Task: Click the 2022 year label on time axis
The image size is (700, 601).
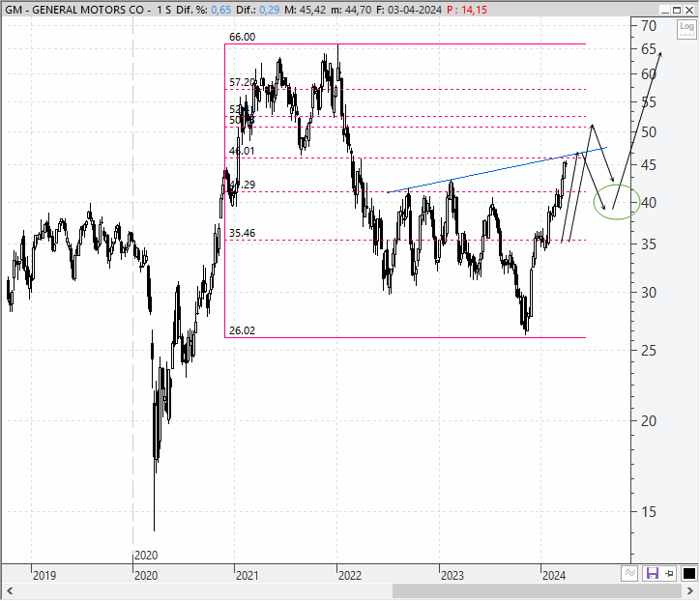Action: coord(350,576)
